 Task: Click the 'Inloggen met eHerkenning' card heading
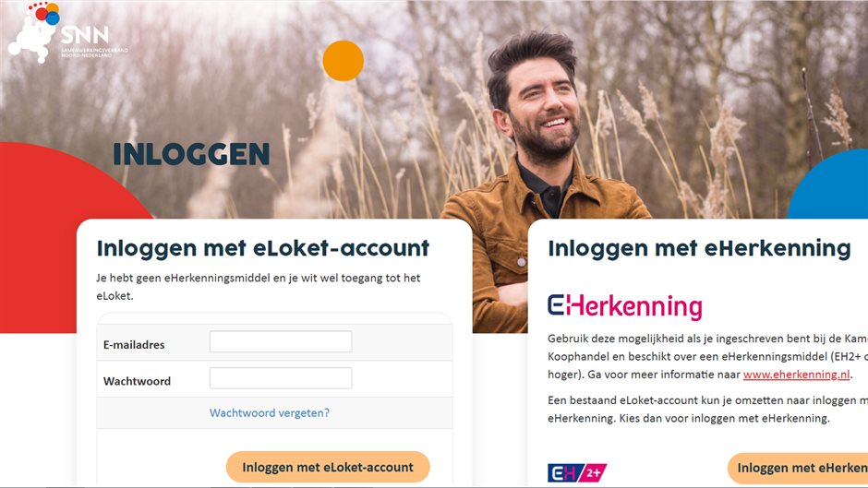point(699,248)
